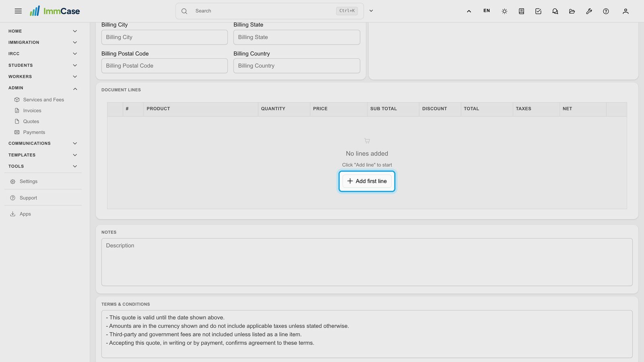
Task: Click the Add first line button
Action: tap(367, 181)
